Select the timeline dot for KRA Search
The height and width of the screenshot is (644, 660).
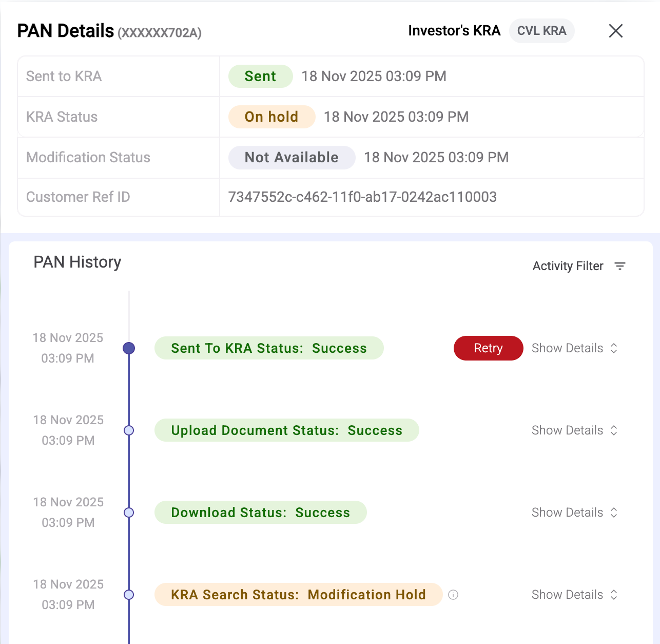pyautogui.click(x=129, y=595)
